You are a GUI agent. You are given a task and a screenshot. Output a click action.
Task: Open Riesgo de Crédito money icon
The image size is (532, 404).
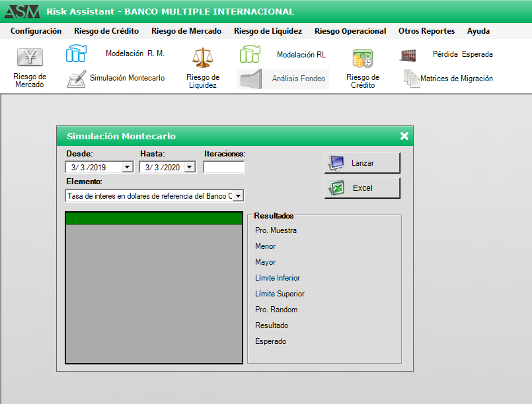tap(362, 59)
